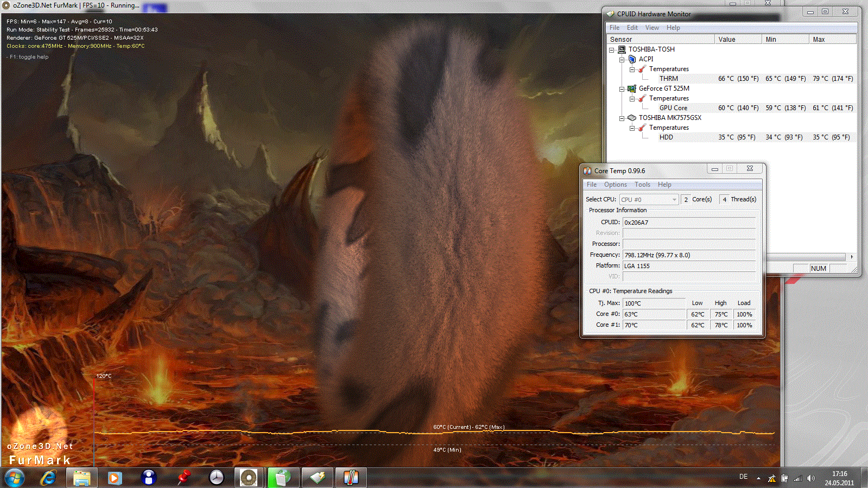This screenshot has height=488, width=868.
Task: Click the Core Temp title bar icon
Action: tap(587, 170)
